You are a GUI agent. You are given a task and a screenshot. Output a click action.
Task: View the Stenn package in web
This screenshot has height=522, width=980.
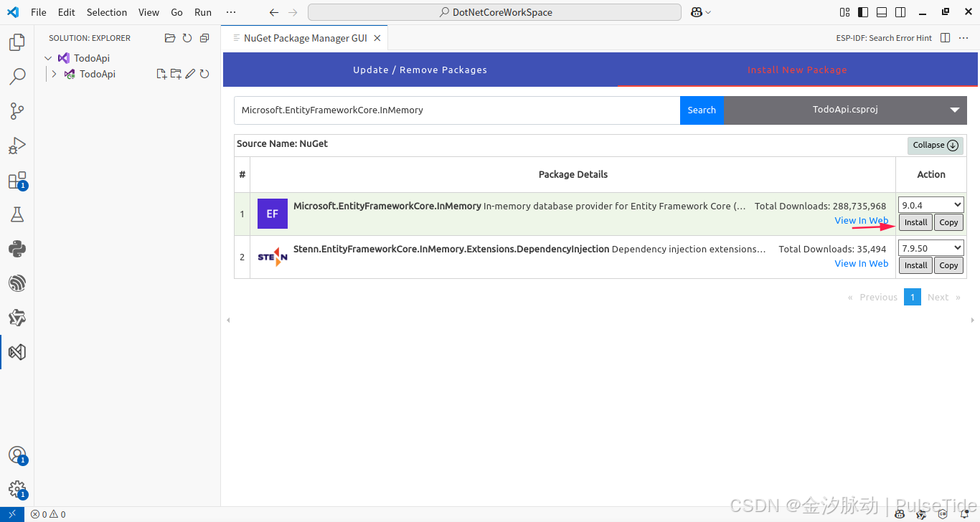coord(861,264)
